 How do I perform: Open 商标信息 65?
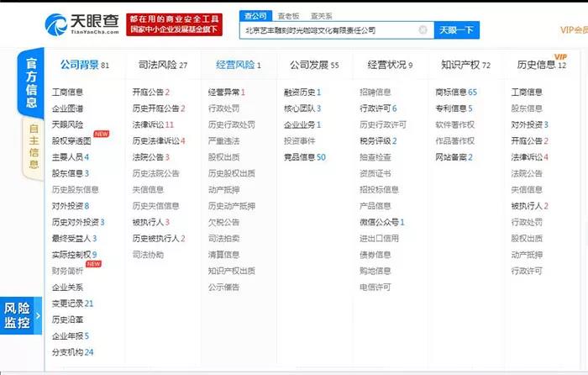tap(456, 92)
